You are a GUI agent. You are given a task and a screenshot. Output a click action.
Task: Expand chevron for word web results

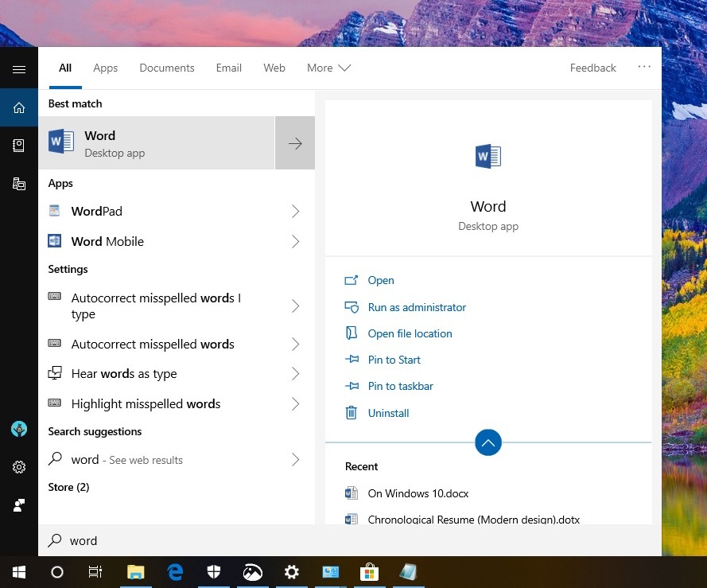tap(295, 459)
